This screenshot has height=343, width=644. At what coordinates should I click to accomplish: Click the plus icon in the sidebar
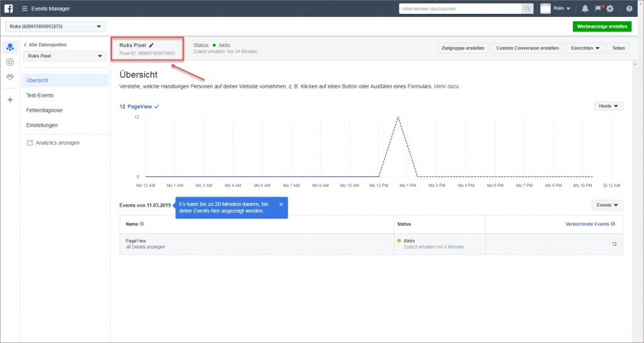pyautogui.click(x=10, y=100)
